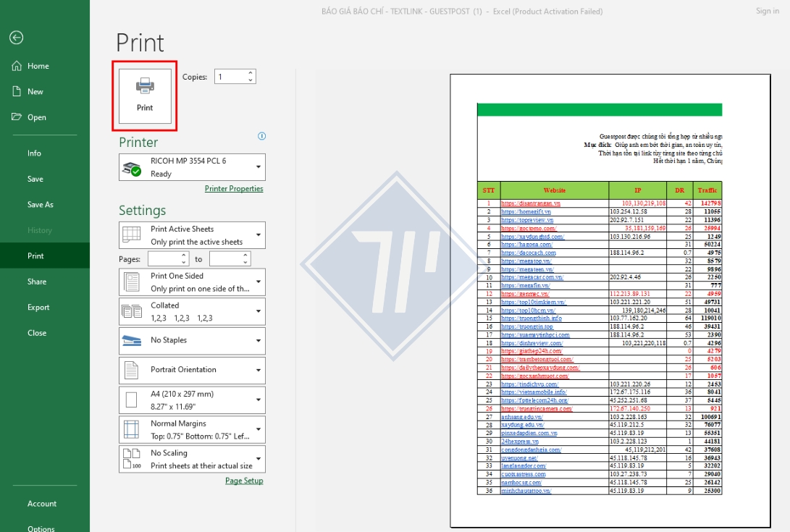Click minhchautattoo.vn row in preview

pos(600,491)
